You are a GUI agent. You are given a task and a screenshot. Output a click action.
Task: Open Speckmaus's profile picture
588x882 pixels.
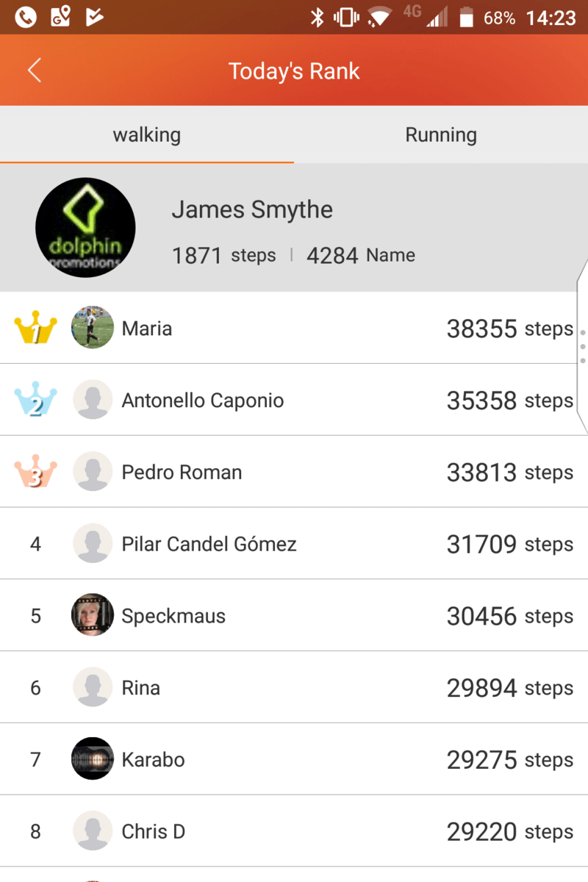pyautogui.click(x=93, y=615)
